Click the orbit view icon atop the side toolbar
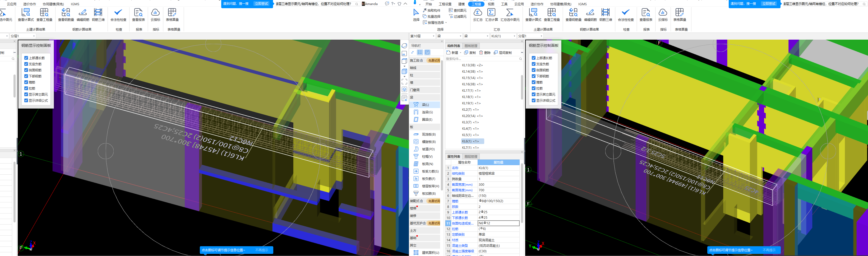The width and height of the screenshot is (868, 256). pos(404,45)
